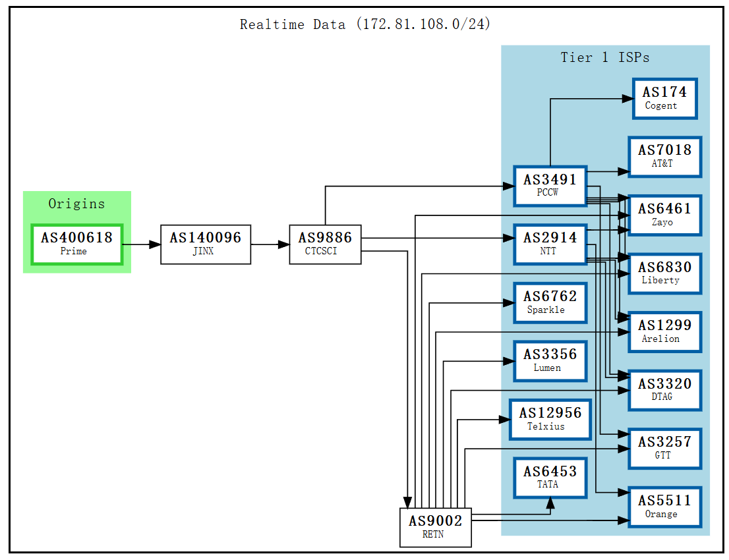
Task: Click the Tier 1 ISPs group label
Action: 604,57
